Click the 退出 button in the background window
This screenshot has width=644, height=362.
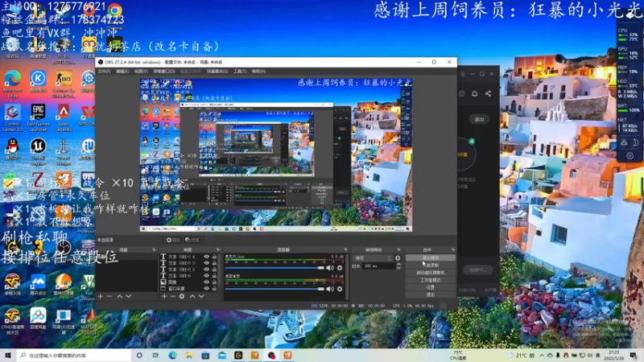[479, 119]
